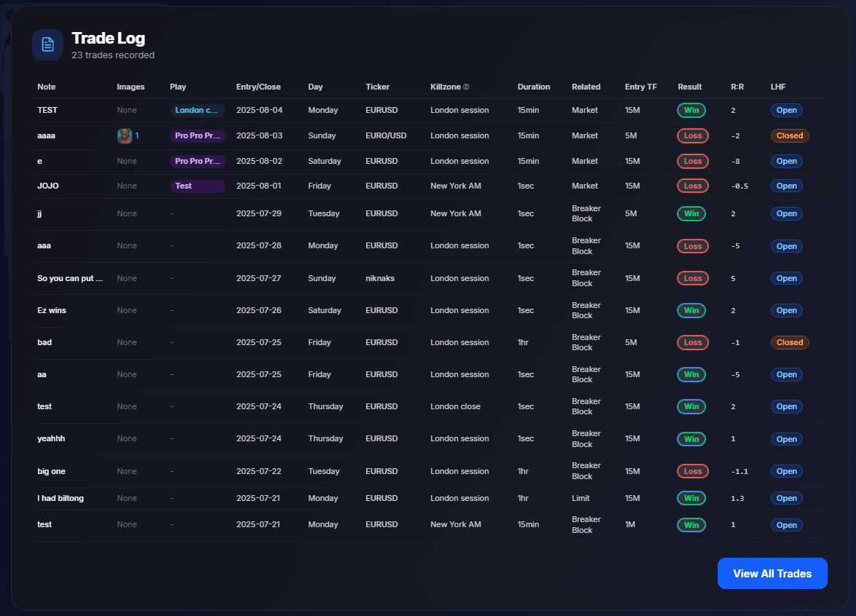
Task: Click the Loss badge in big one row
Action: [691, 471]
